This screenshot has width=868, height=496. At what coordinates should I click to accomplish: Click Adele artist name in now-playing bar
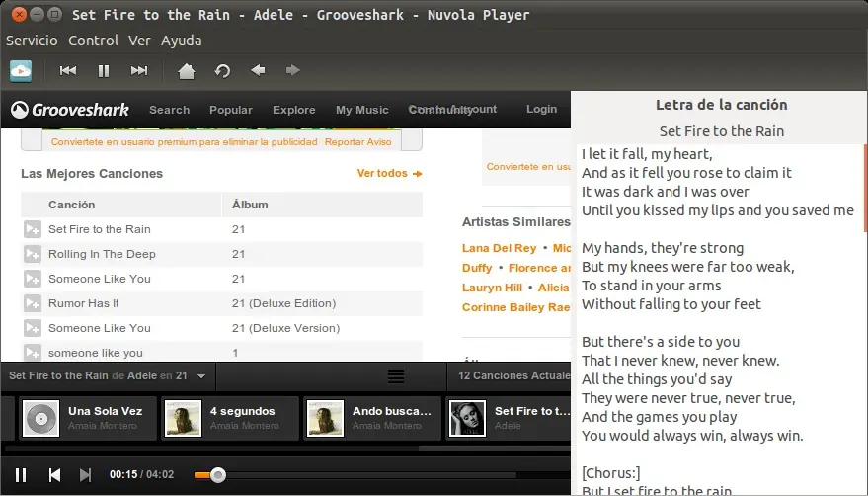tap(142, 375)
